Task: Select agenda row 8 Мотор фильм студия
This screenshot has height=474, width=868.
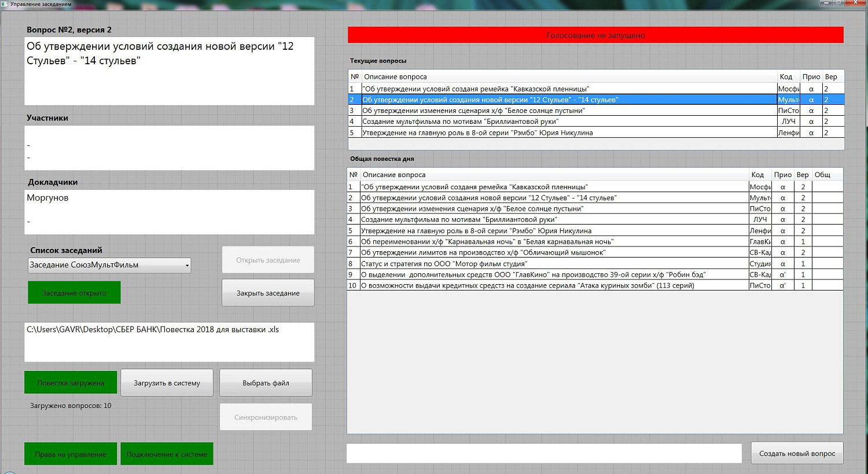Action: tap(444, 264)
